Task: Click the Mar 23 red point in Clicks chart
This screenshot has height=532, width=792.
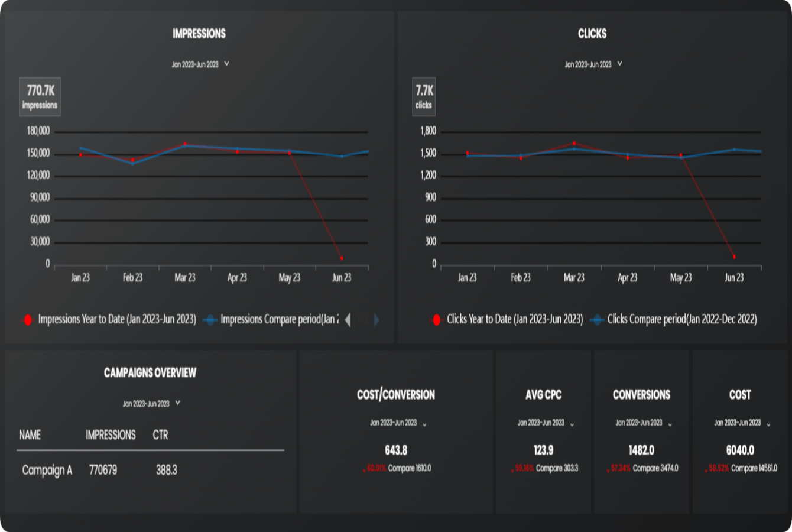Action: (574, 143)
